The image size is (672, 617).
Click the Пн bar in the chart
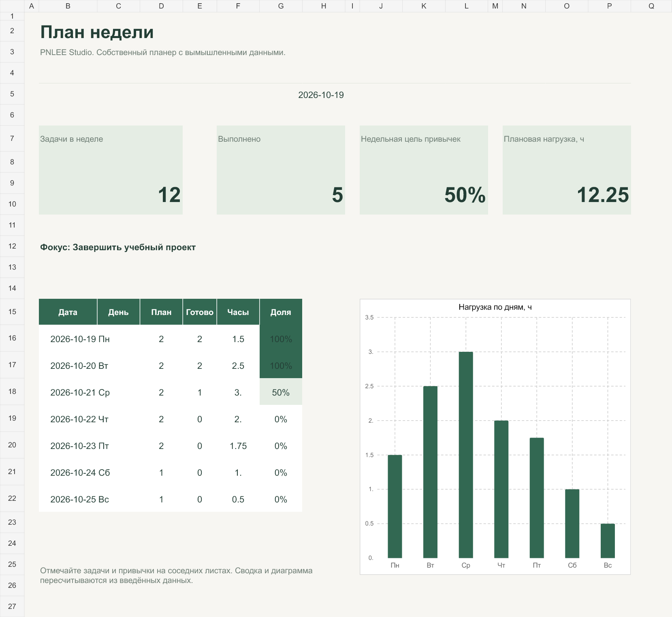pyautogui.click(x=395, y=506)
